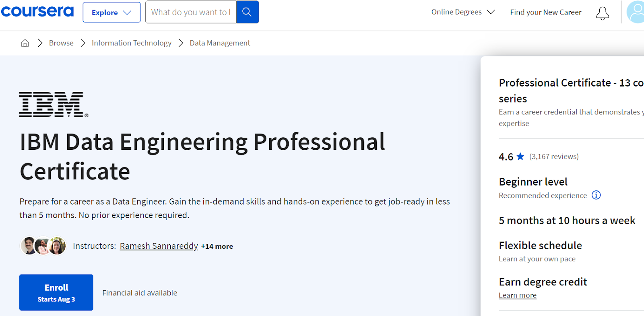Show the Recommended experience info icon
This screenshot has width=644, height=316.
(x=596, y=195)
